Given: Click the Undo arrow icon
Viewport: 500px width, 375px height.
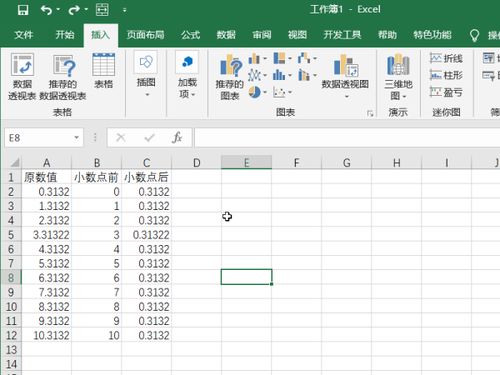Looking at the screenshot, I should (x=46, y=10).
